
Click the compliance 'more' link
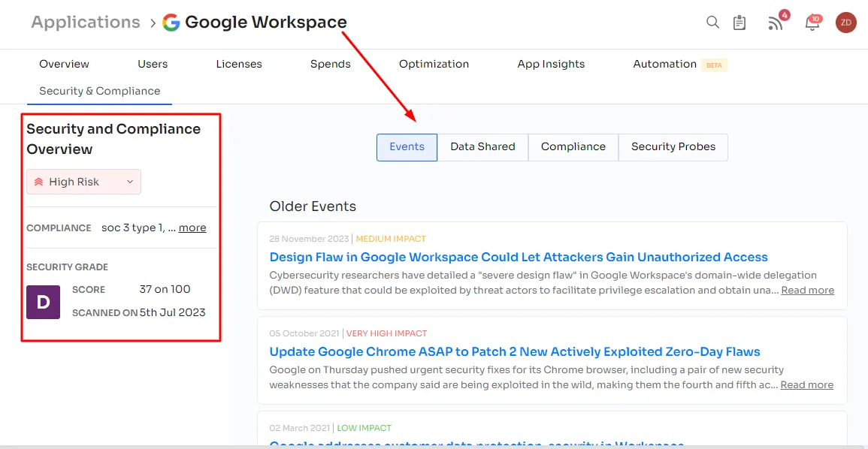click(192, 228)
